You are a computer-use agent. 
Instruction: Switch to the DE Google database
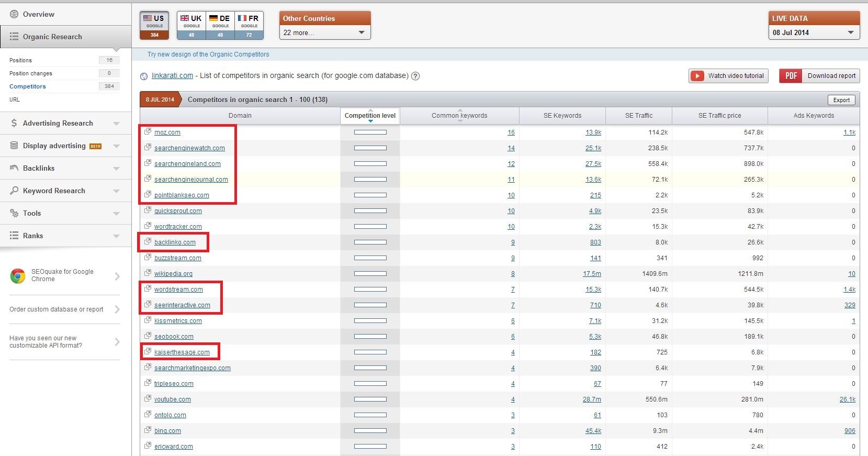pos(220,25)
